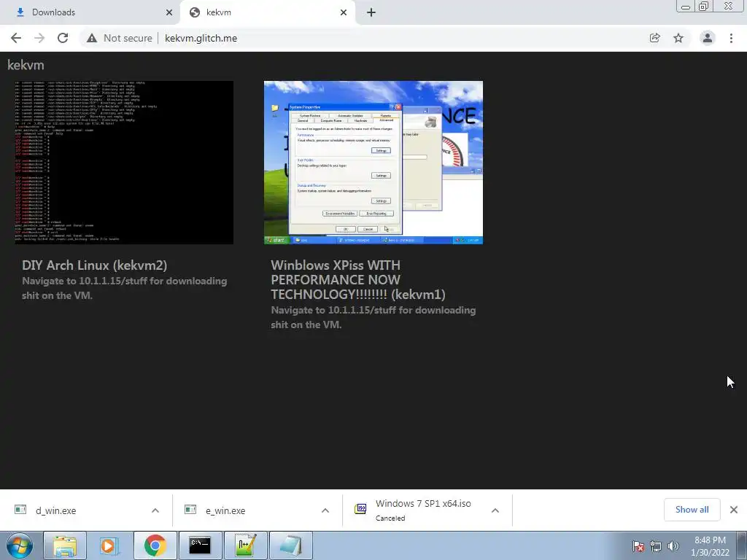Image resolution: width=747 pixels, height=560 pixels.
Task: Click the kekvm page heading
Action: point(26,65)
